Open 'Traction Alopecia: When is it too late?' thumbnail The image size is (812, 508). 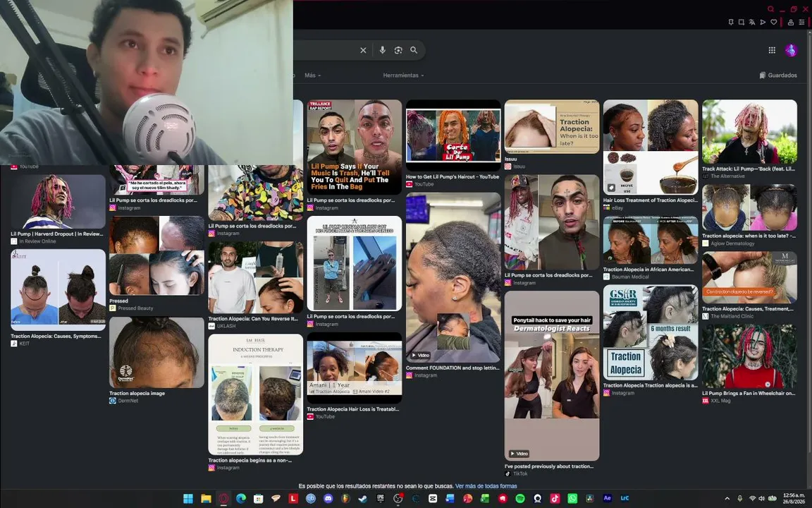(x=551, y=126)
